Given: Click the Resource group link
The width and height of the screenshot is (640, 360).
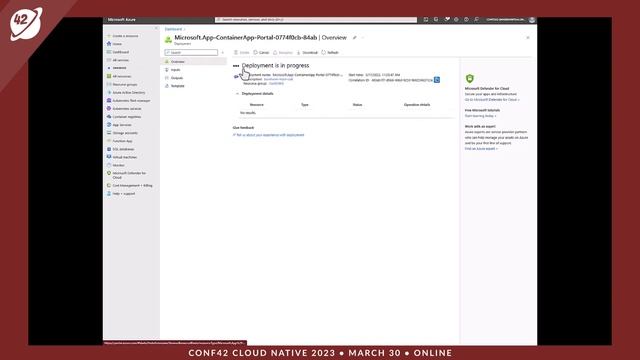Looking at the screenshot, I should click(x=276, y=83).
